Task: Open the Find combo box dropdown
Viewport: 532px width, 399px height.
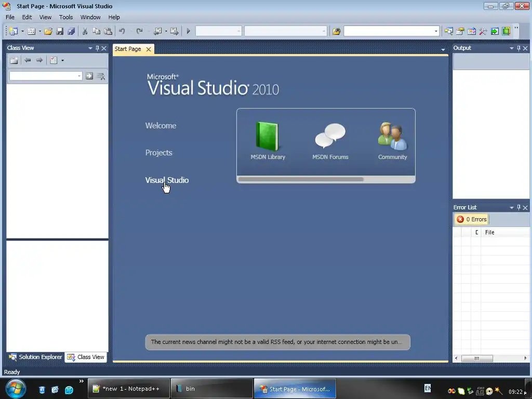Action: point(436,31)
